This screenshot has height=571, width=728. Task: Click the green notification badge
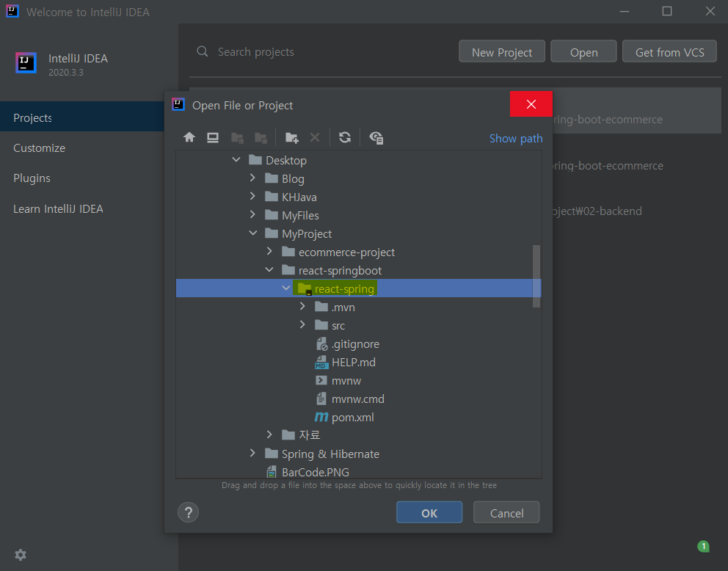pyautogui.click(x=703, y=546)
